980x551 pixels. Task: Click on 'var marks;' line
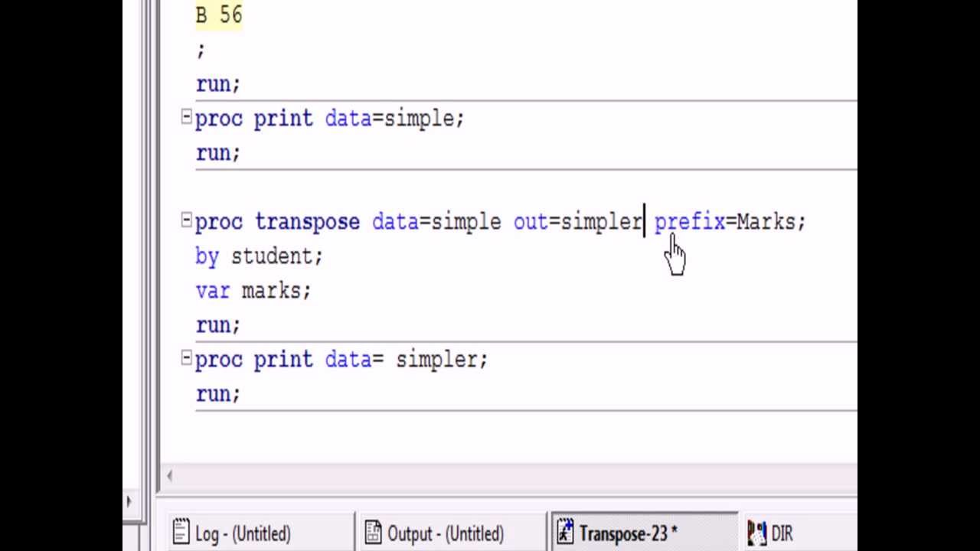tap(253, 291)
